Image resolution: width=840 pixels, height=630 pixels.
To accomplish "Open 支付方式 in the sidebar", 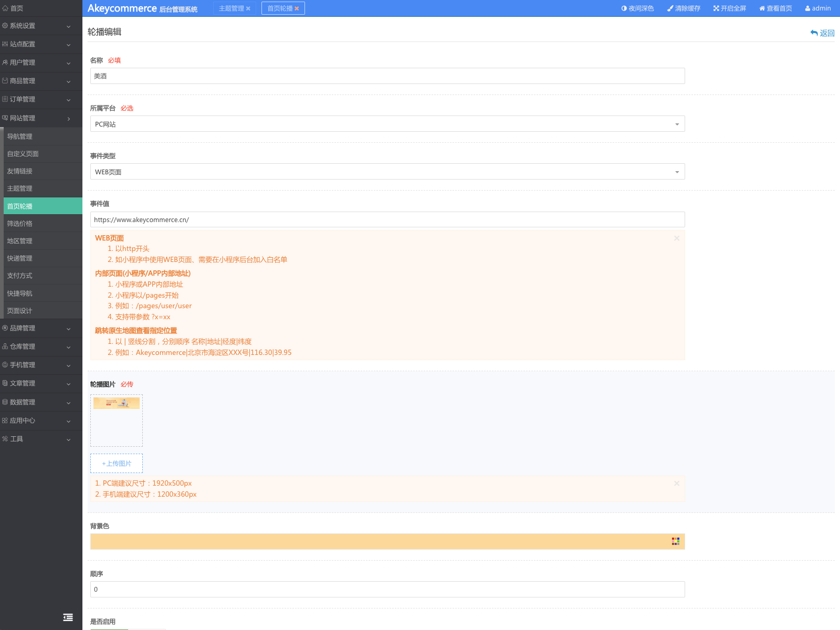I will [x=43, y=276].
